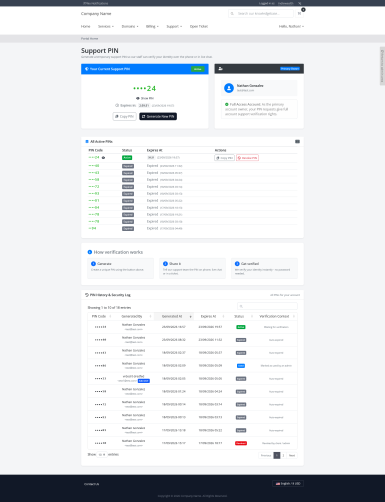Open the language and currency selector in the footer
Image resolution: width=385 pixels, height=502 pixels.
[288, 484]
